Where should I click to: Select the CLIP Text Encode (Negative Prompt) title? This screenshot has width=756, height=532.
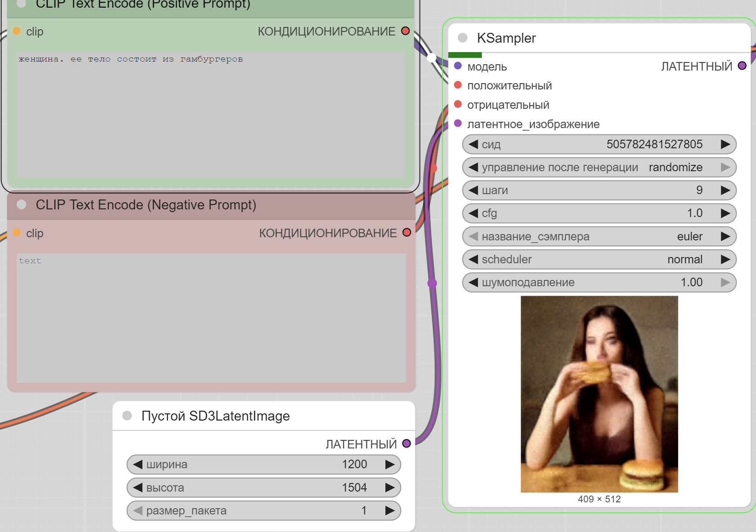point(146,205)
